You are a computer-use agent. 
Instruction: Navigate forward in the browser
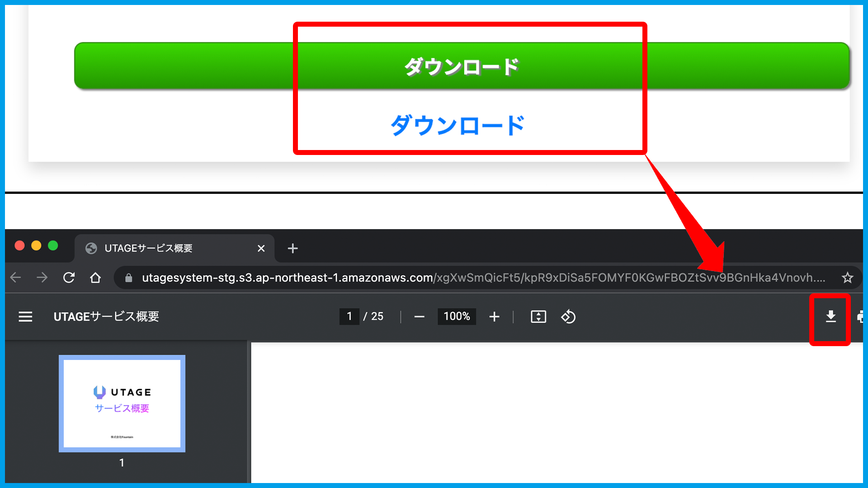point(42,277)
